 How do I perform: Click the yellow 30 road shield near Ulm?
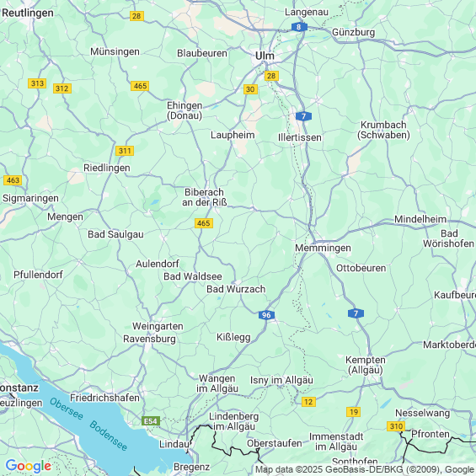[250, 89]
